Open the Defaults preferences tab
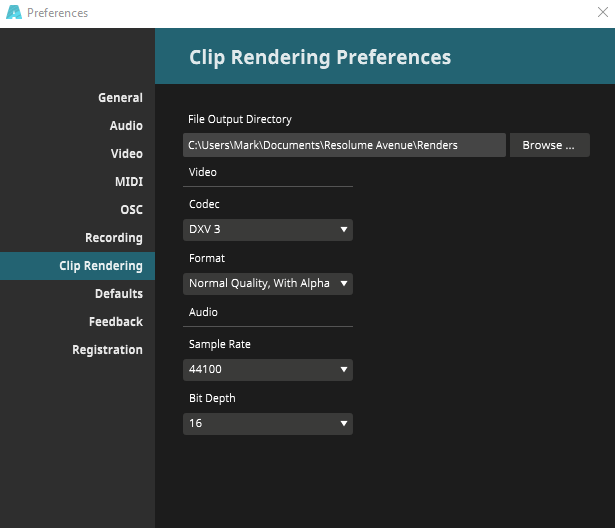 (119, 294)
